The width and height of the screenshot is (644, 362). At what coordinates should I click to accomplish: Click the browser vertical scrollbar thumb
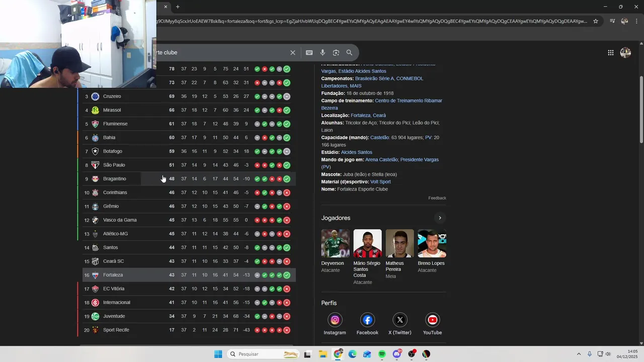tap(641, 109)
